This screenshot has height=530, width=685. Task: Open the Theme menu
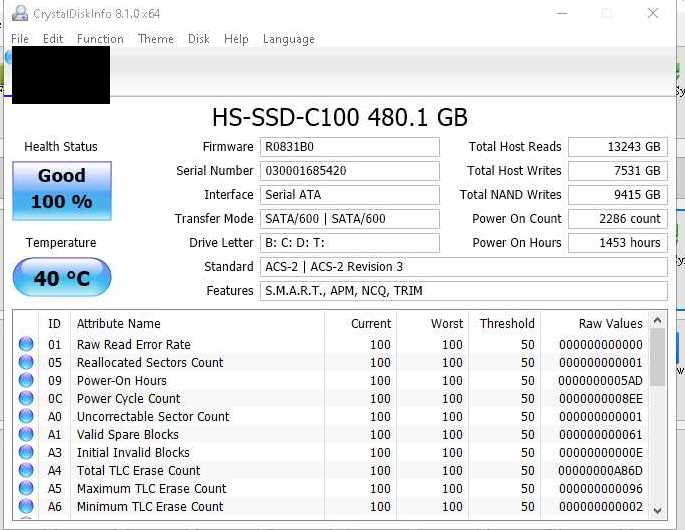156,39
